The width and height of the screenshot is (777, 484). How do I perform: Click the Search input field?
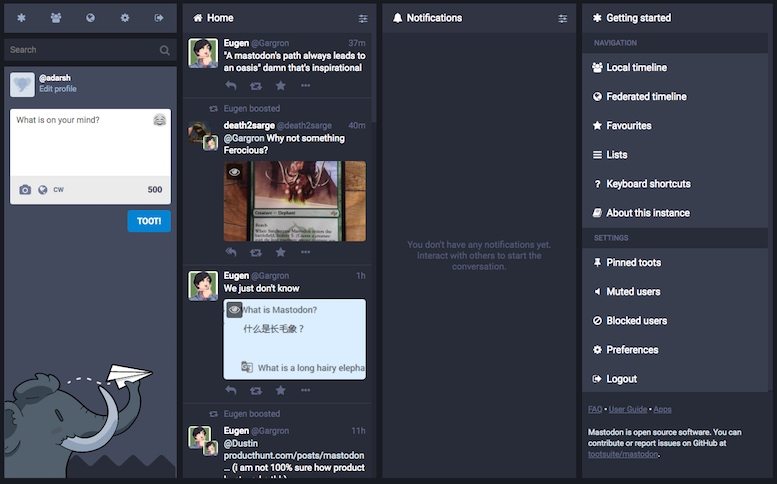83,49
